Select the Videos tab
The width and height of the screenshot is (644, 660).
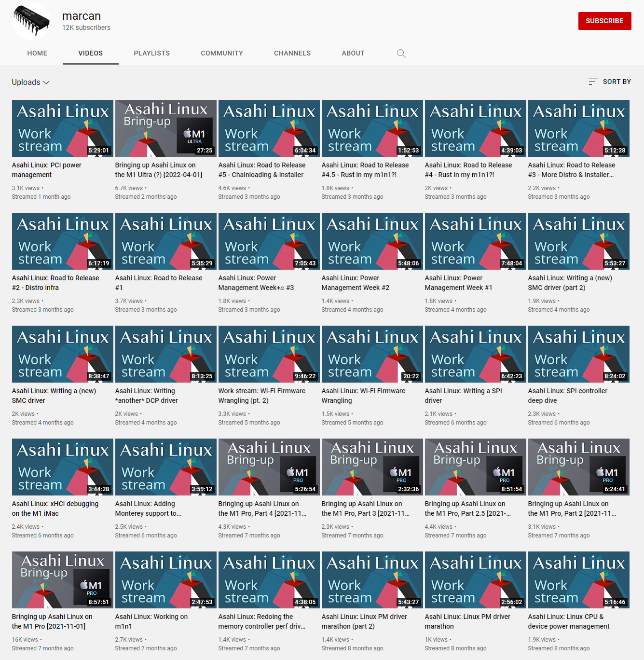pos(91,53)
